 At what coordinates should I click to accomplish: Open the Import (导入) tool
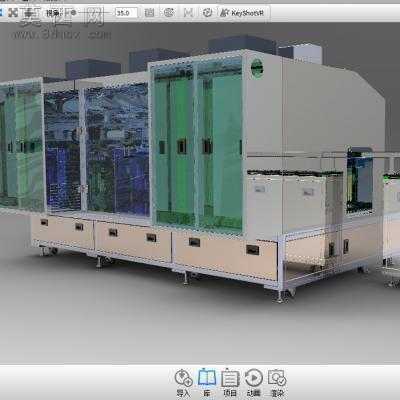(183, 382)
